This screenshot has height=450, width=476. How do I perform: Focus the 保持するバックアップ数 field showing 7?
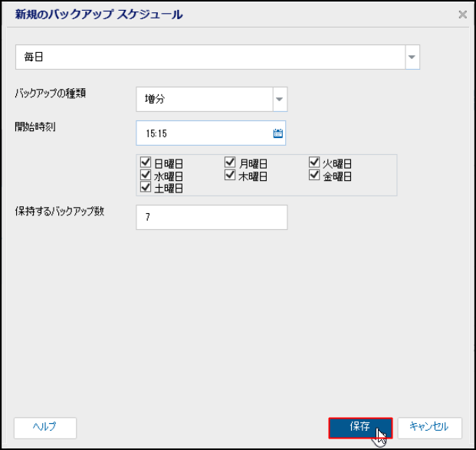[x=211, y=217]
